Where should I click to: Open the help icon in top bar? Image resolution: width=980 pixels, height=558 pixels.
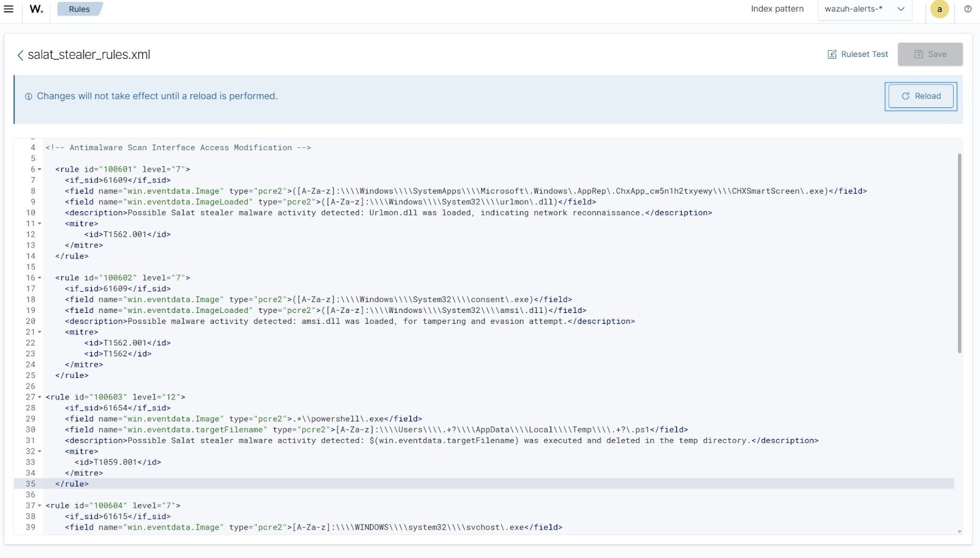968,9
